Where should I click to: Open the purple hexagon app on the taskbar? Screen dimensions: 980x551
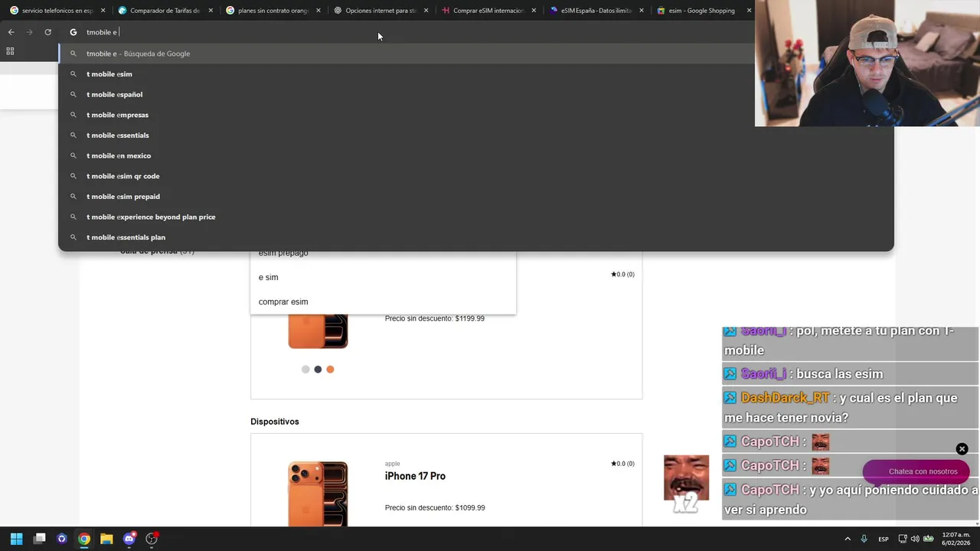62,539
